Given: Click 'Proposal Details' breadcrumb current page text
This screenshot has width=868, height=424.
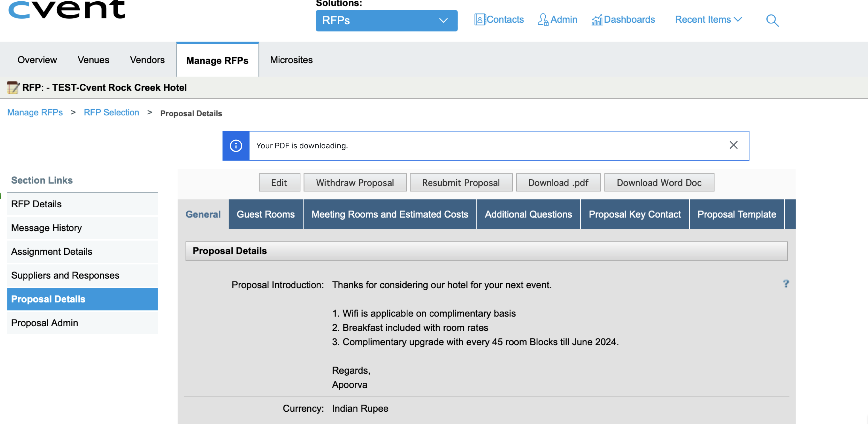Looking at the screenshot, I should tap(191, 114).
